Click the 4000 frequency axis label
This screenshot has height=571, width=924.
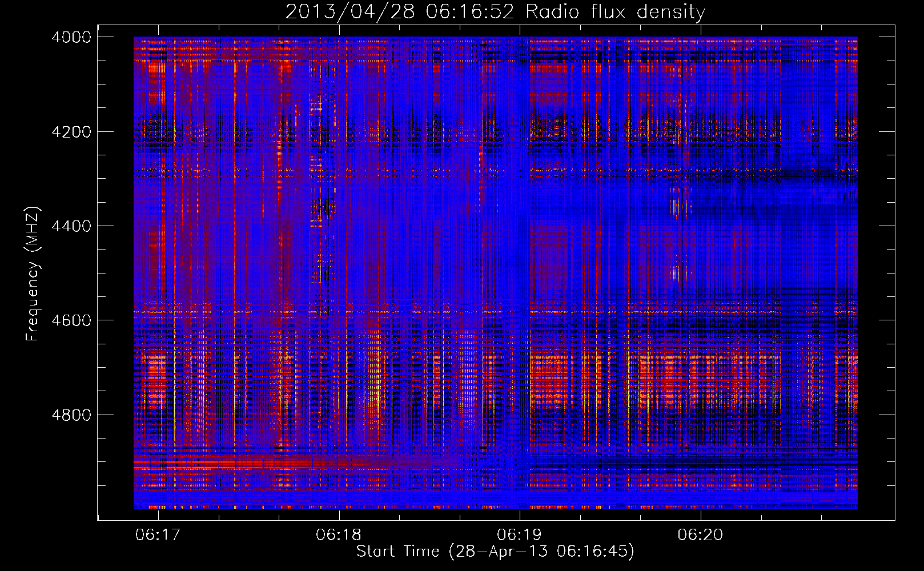(71, 37)
